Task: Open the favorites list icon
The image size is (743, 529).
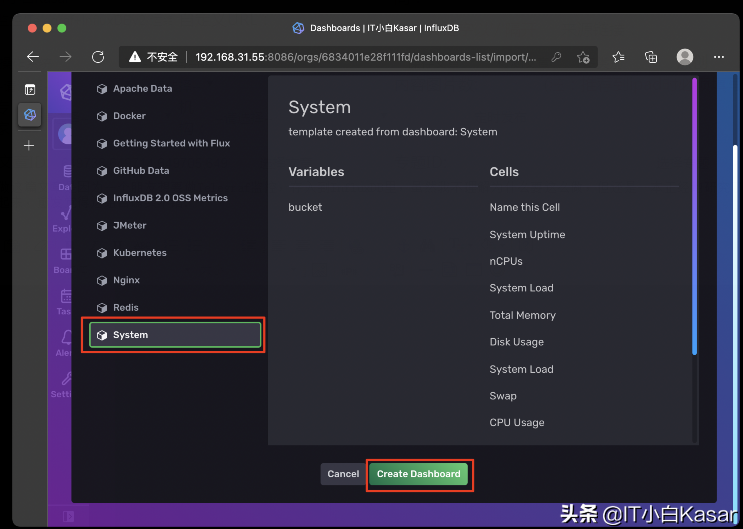Action: pyautogui.click(x=618, y=57)
